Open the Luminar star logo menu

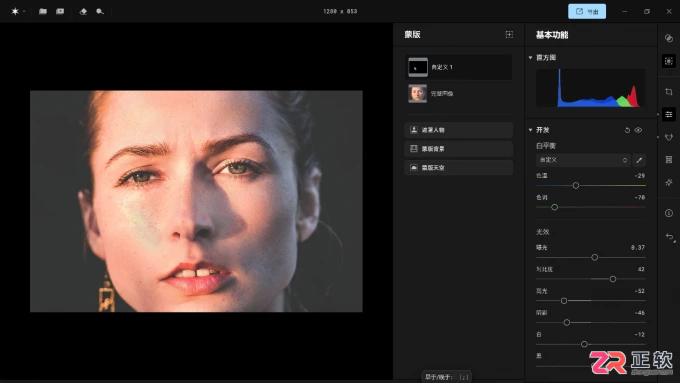15,12
